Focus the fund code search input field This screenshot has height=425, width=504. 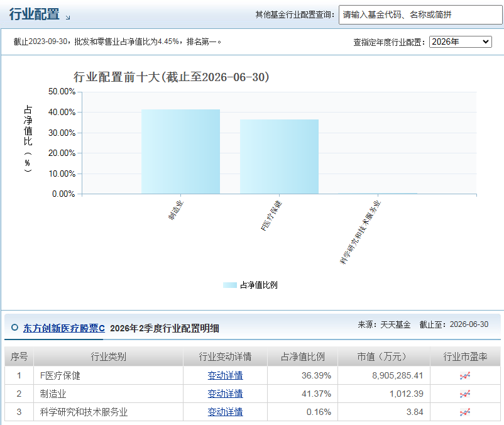point(420,15)
